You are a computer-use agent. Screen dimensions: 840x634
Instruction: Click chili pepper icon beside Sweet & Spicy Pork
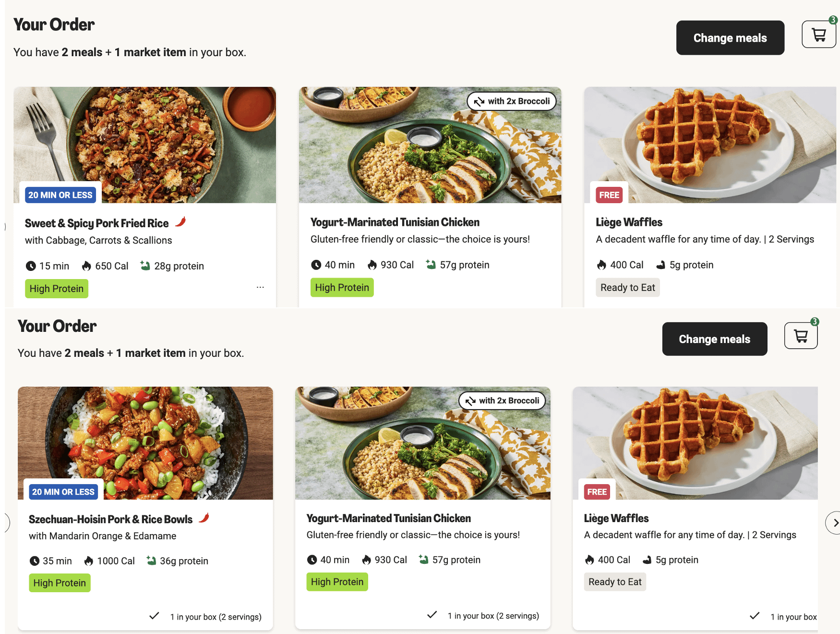coord(180,222)
